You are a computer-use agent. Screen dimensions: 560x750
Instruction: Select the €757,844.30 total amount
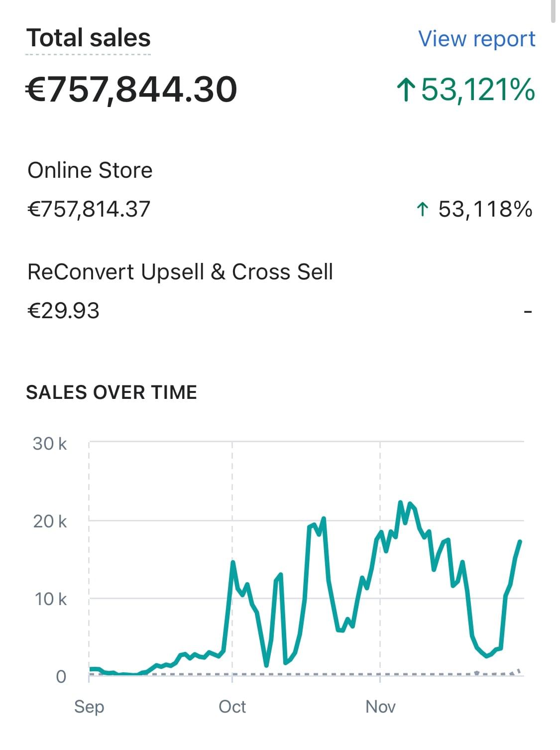[x=131, y=90]
